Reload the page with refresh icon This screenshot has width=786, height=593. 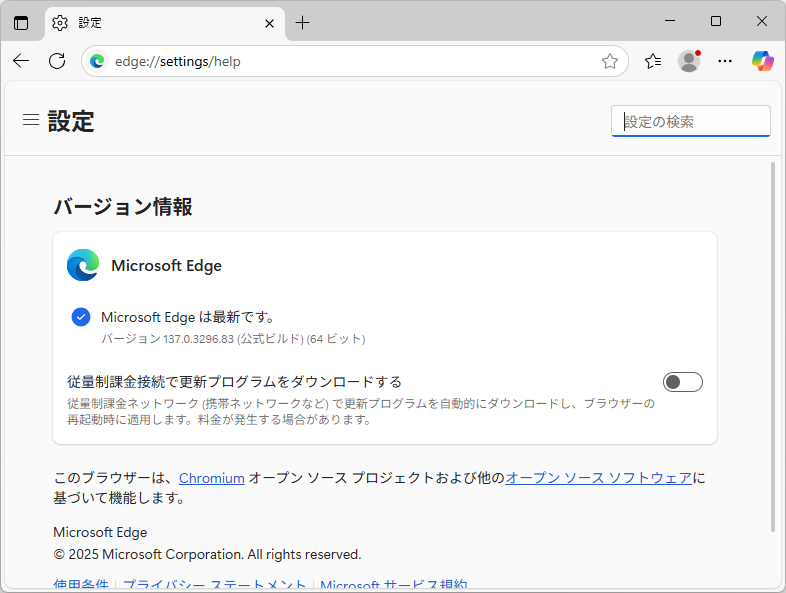click(x=57, y=61)
